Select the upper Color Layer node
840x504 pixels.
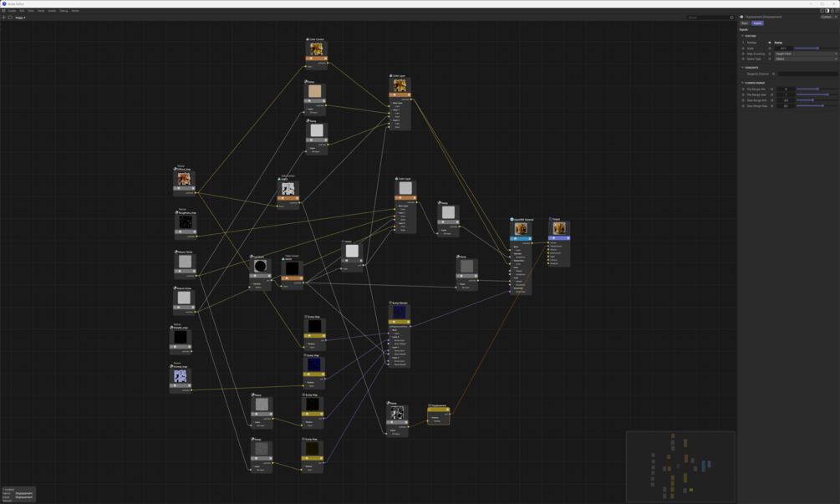(400, 102)
